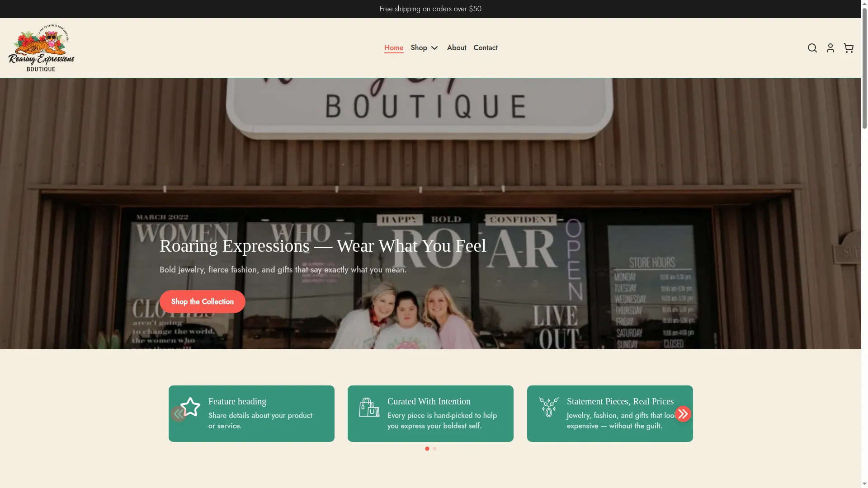Select the first carousel pagination dot
868x488 pixels.
pyautogui.click(x=427, y=449)
